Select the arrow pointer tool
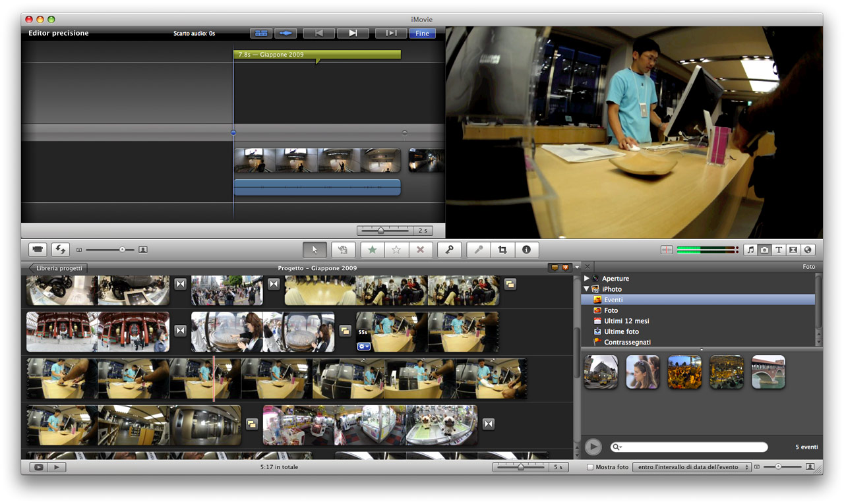Screen dimensions: 844x504 coord(315,250)
